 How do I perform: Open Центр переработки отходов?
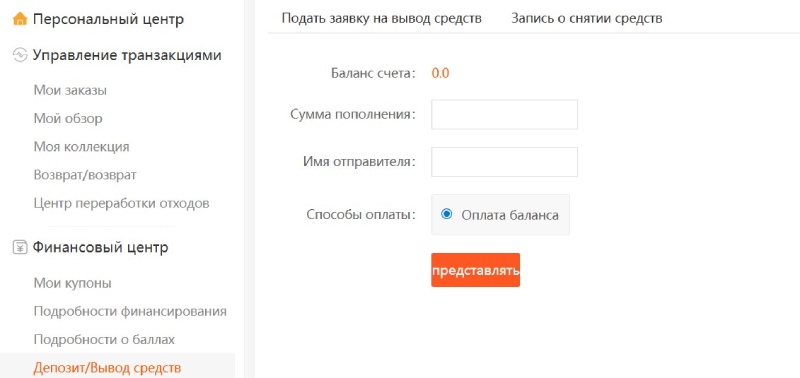click(121, 204)
